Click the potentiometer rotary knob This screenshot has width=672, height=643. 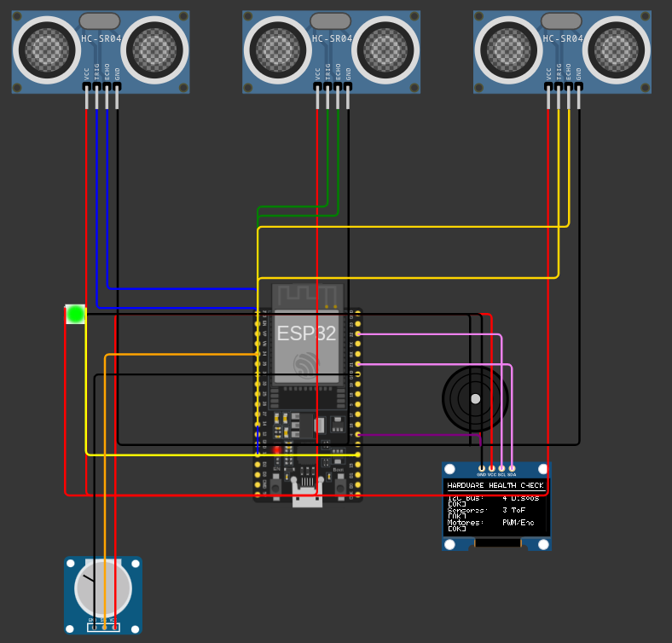[103, 588]
